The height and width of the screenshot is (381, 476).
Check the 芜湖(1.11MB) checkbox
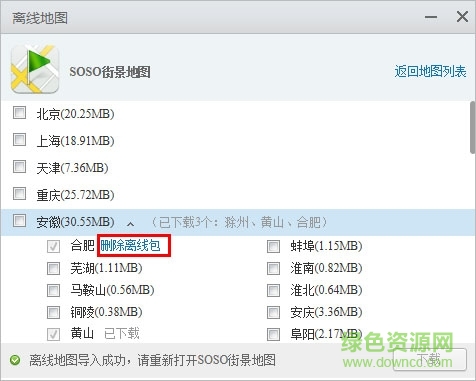pyautogui.click(x=53, y=268)
